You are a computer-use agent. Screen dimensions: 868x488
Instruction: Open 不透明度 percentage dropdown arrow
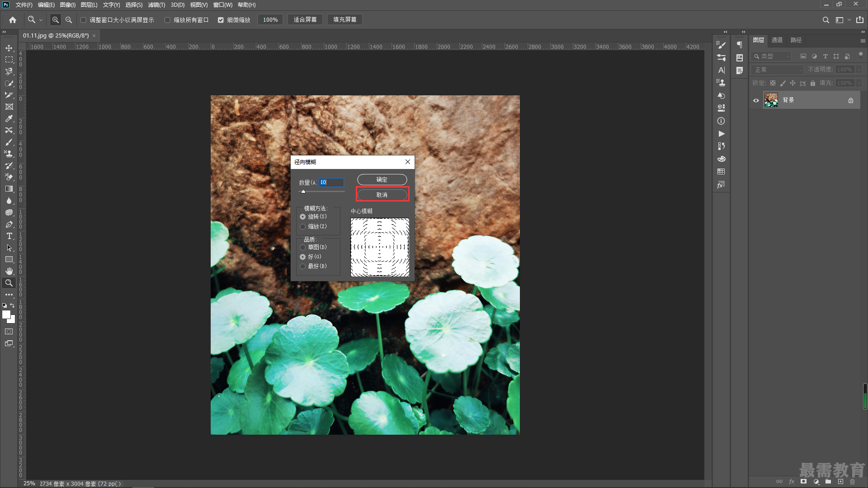click(x=859, y=70)
